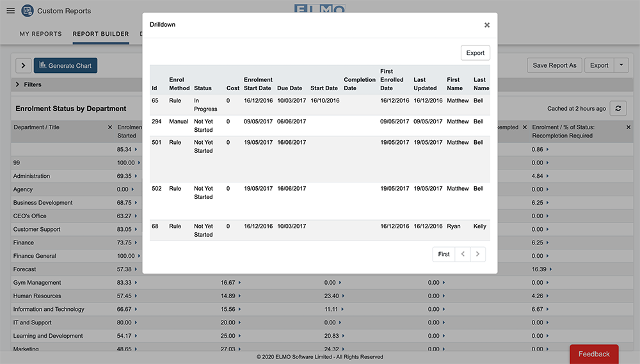This screenshot has width=640, height=364.
Task: Close the Drilldown dialog
Action: (487, 25)
